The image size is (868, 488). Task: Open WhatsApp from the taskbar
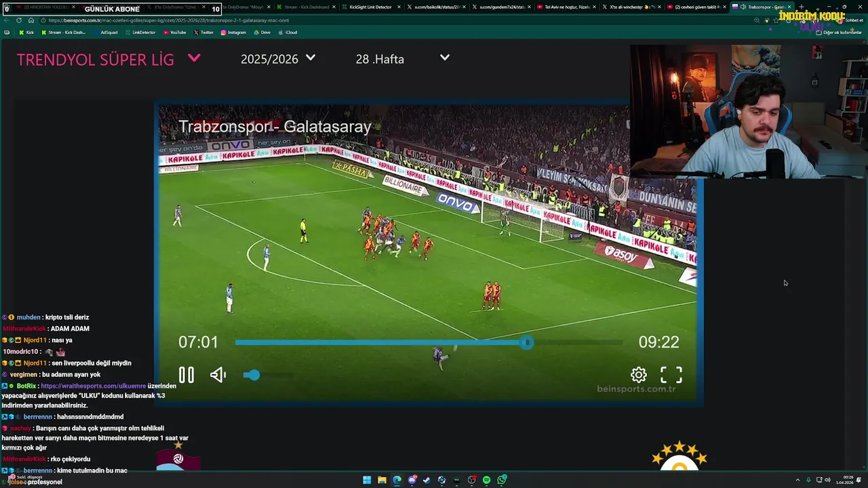[501, 480]
